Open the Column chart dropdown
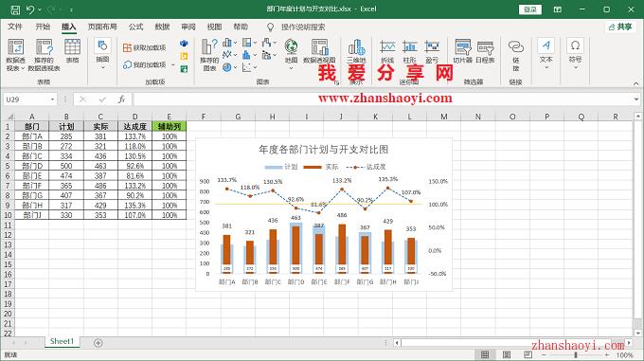The height and width of the screenshot is (361, 644). pyautogui.click(x=235, y=43)
